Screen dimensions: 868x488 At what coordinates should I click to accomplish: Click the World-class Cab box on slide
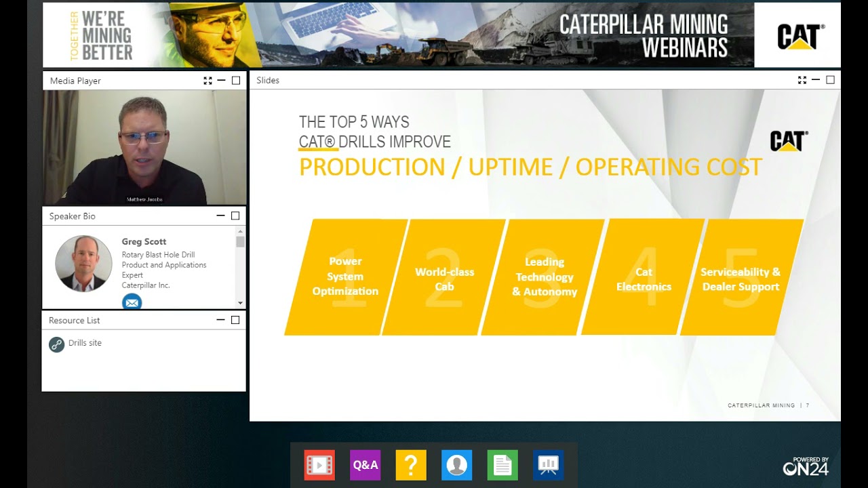coord(445,277)
